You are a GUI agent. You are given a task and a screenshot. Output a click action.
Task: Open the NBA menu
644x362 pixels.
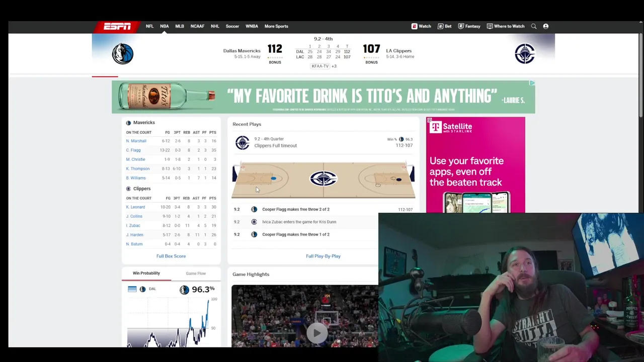pyautogui.click(x=165, y=26)
